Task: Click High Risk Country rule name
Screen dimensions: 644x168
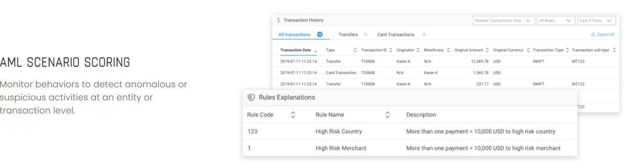Action: tap(339, 132)
